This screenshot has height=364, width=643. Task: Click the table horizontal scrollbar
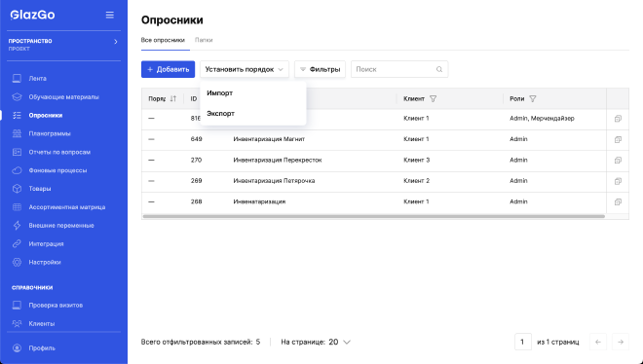point(373,216)
